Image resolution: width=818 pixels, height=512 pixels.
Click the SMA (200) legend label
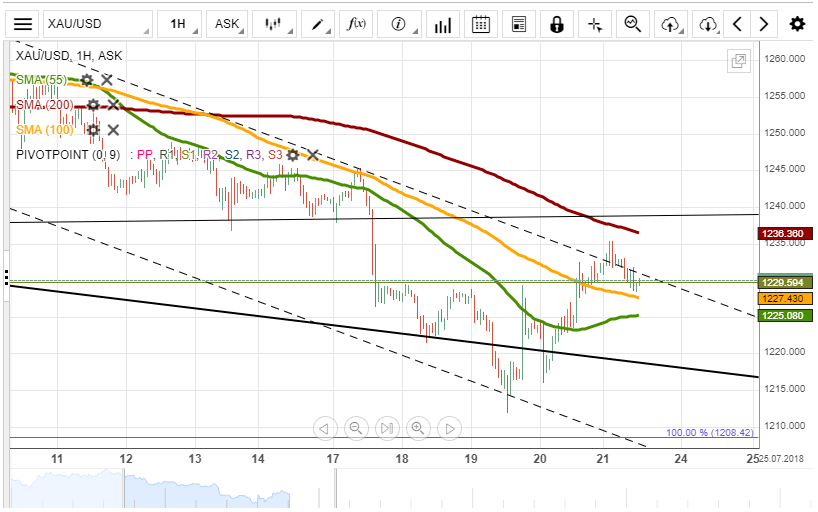tap(44, 105)
